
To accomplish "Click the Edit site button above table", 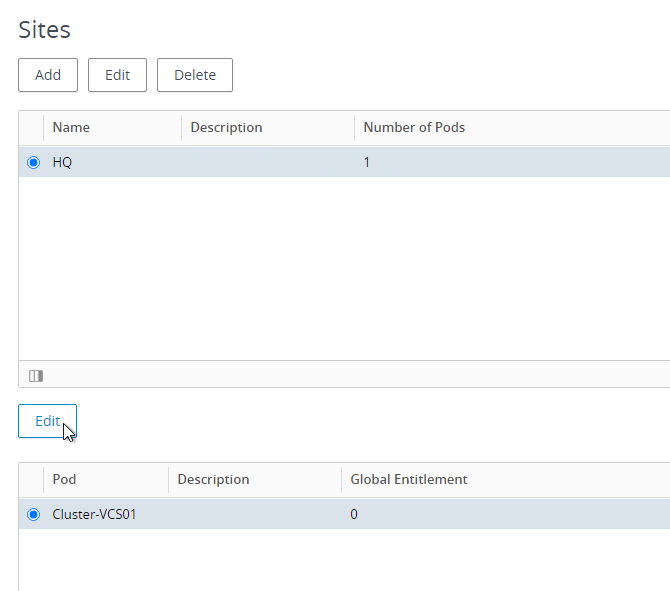I will click(118, 75).
